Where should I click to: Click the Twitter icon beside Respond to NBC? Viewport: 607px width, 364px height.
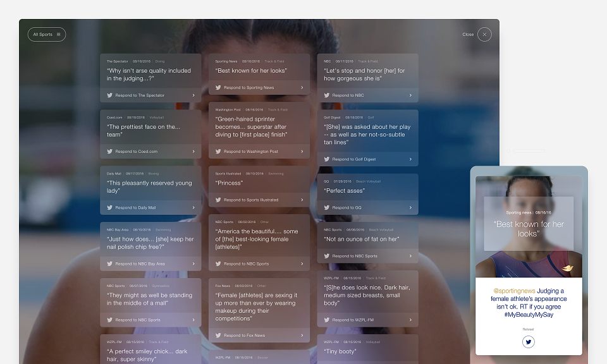(x=326, y=95)
